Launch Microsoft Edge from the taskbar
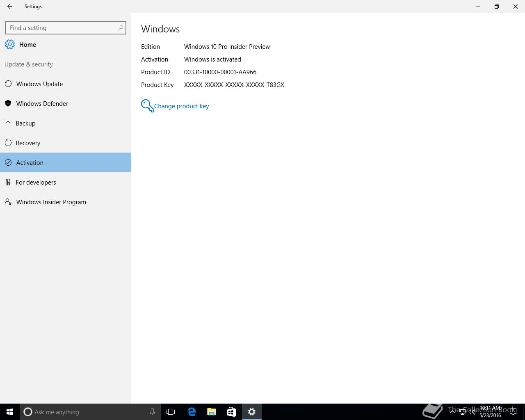This screenshot has width=525, height=420. point(192,412)
